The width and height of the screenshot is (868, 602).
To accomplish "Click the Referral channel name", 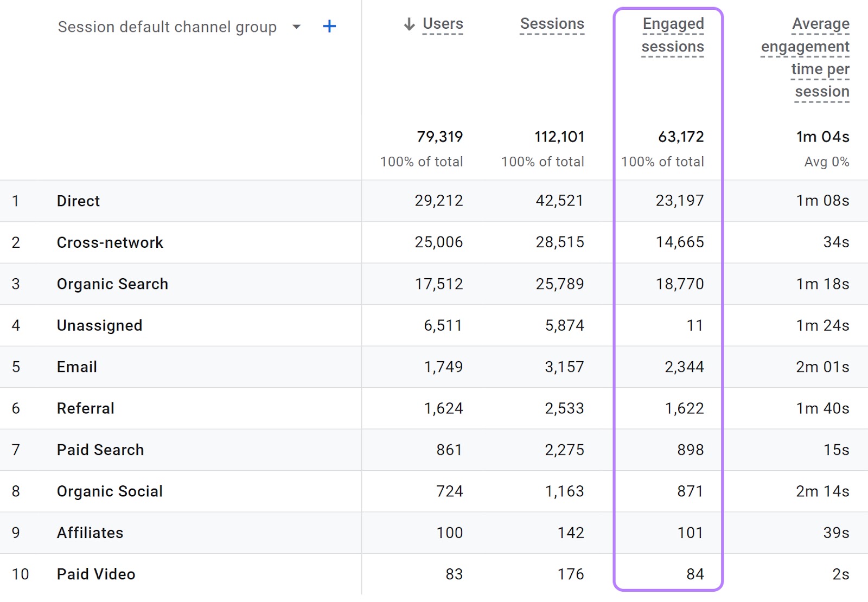I will [85, 408].
